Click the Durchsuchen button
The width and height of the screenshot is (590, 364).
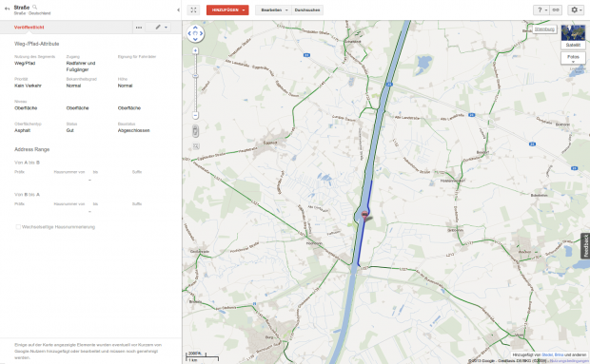tap(307, 10)
